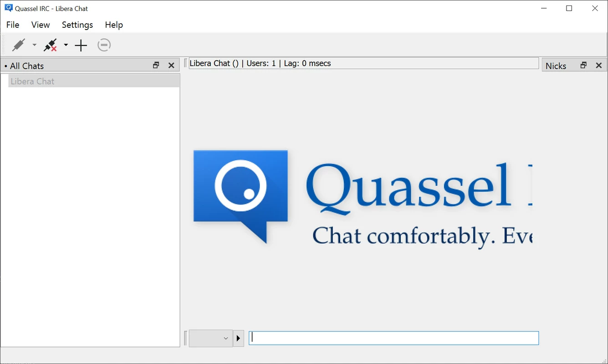This screenshot has height=364, width=608.
Task: Close the Quassel IRC window
Action: 595,8
